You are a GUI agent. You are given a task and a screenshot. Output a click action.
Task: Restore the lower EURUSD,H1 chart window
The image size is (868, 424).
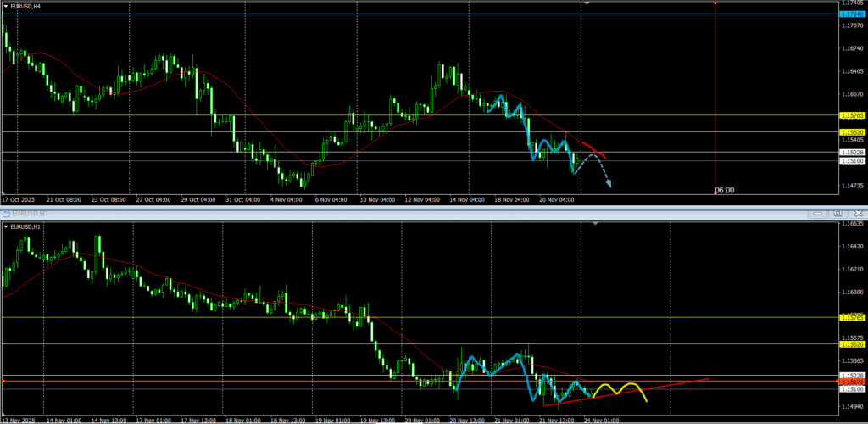click(x=837, y=214)
